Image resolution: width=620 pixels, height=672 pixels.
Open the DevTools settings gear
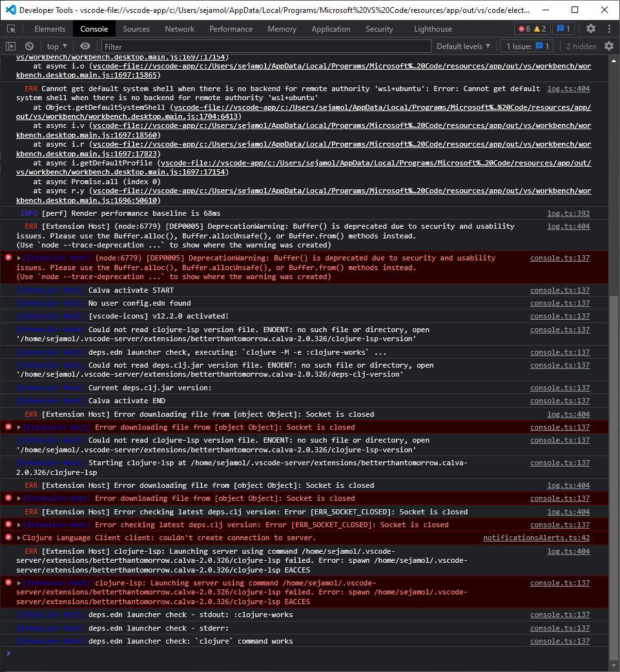(591, 28)
